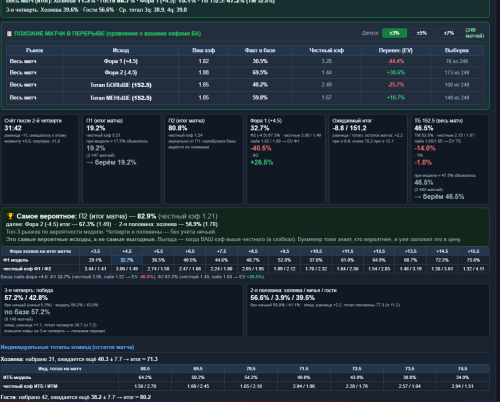500x402 pixels.
Task: Open the П2 (итог матча) card
Action: (204, 159)
